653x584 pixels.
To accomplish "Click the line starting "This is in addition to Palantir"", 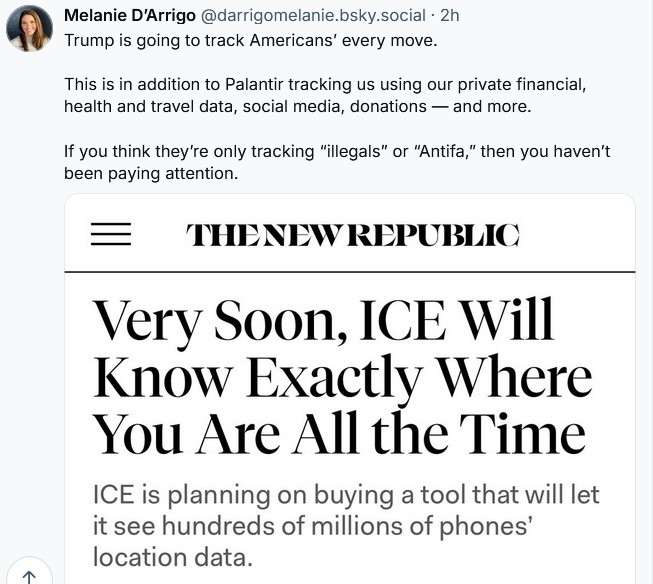I will pyautogui.click(x=330, y=86).
